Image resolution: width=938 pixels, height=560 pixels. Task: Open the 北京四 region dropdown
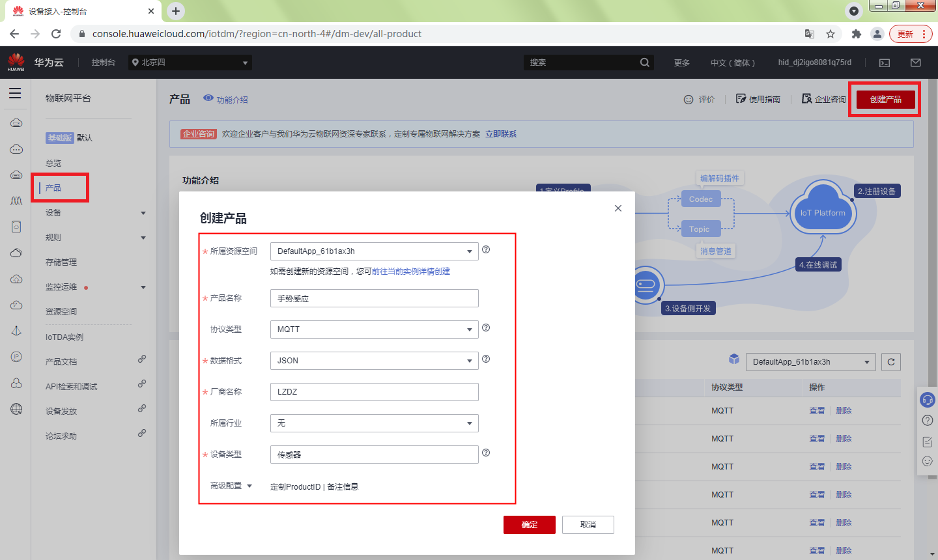tap(190, 63)
